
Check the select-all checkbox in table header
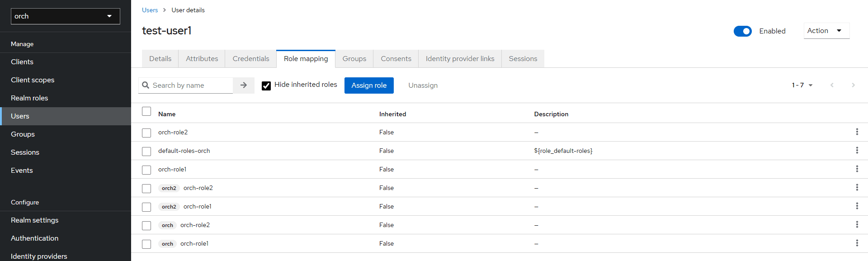tap(146, 112)
